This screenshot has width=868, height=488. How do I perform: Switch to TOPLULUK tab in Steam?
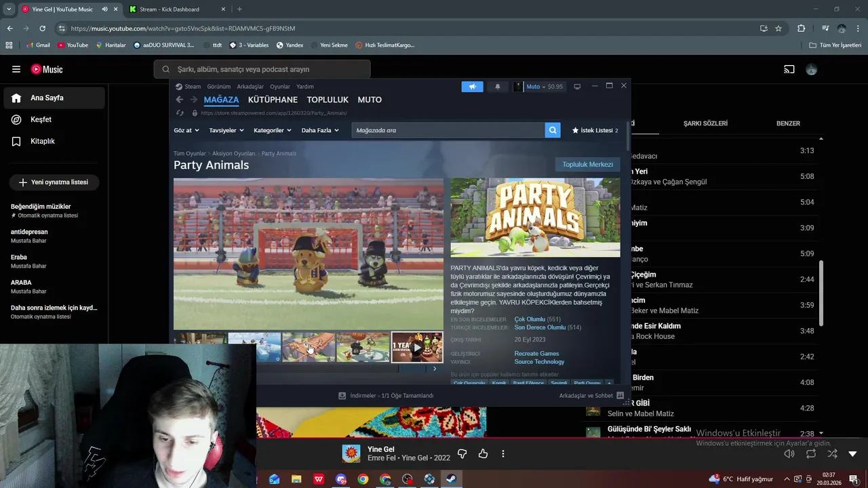pos(328,100)
